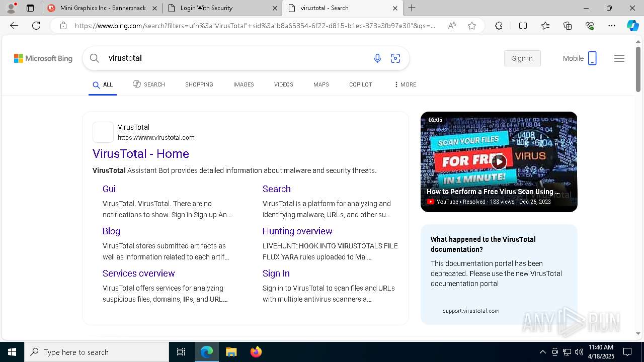The height and width of the screenshot is (362, 644).
Task: Open the Blog sitelink
Action: pos(111,231)
